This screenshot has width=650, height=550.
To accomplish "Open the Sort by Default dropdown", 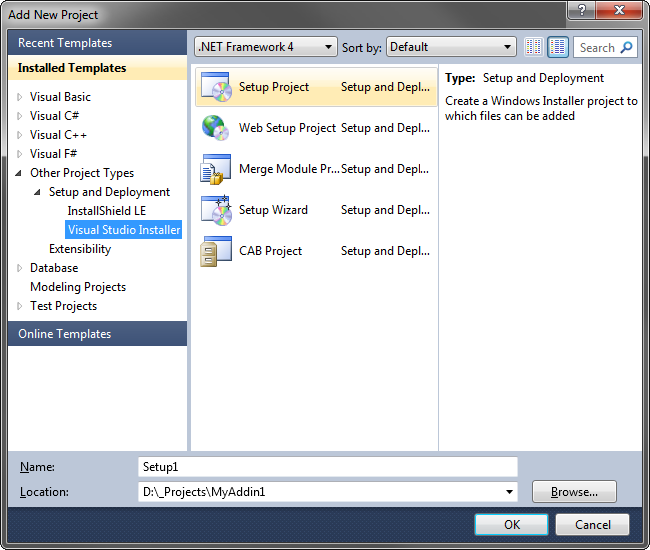I will coord(451,47).
